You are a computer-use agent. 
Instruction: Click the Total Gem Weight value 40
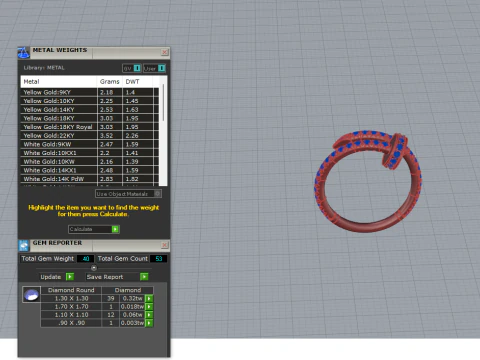click(x=86, y=259)
